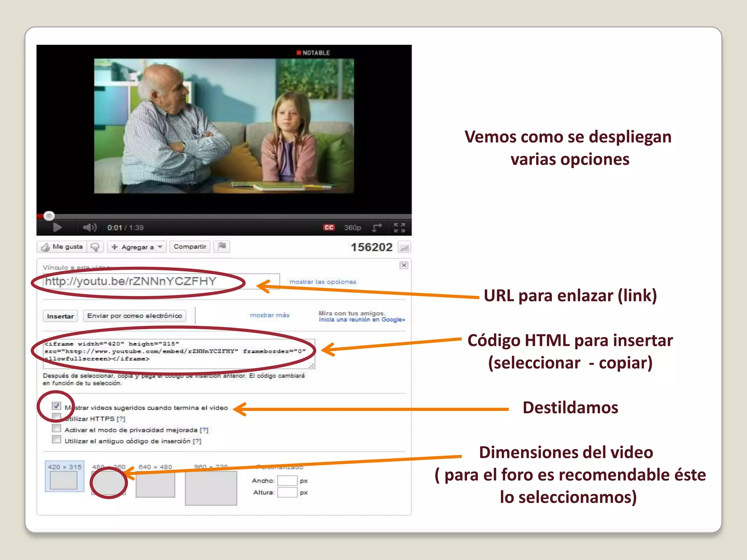Play the video with the play button
Image resolution: width=747 pixels, height=560 pixels.
coord(57,228)
